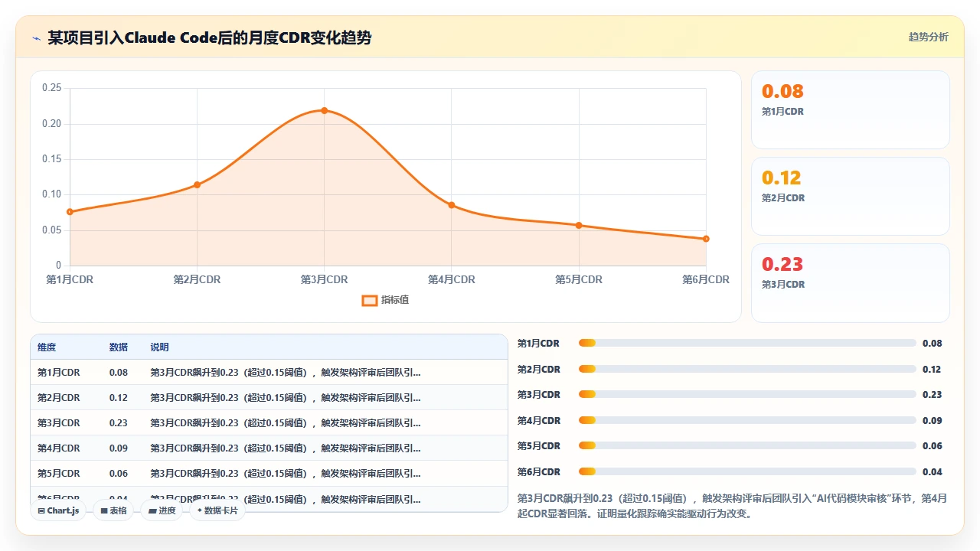The width and height of the screenshot is (980, 551).
Task: Select the 进度 tag chip
Action: click(162, 510)
